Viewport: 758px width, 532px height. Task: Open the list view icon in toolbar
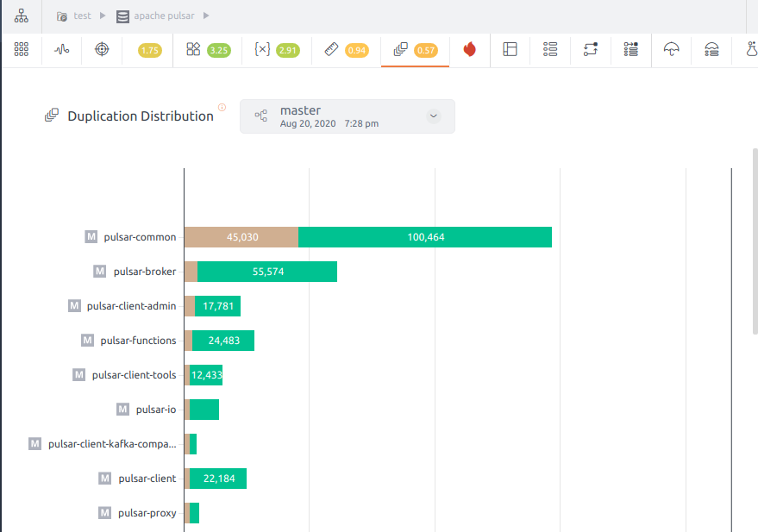[550, 50]
